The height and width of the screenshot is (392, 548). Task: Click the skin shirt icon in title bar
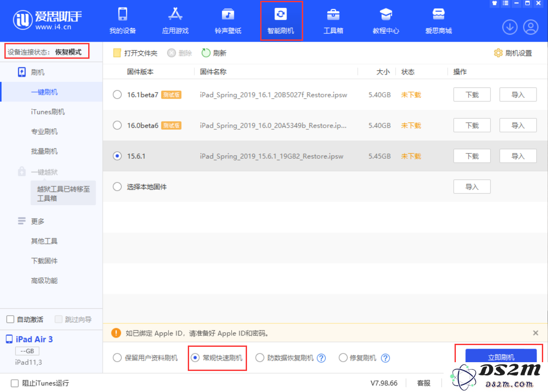tap(494, 3)
